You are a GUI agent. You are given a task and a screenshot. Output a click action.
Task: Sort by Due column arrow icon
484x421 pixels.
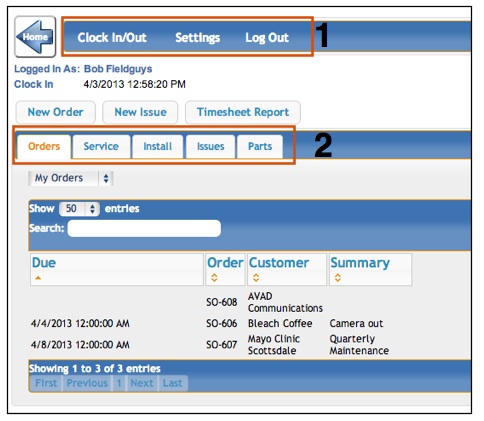click(x=38, y=278)
